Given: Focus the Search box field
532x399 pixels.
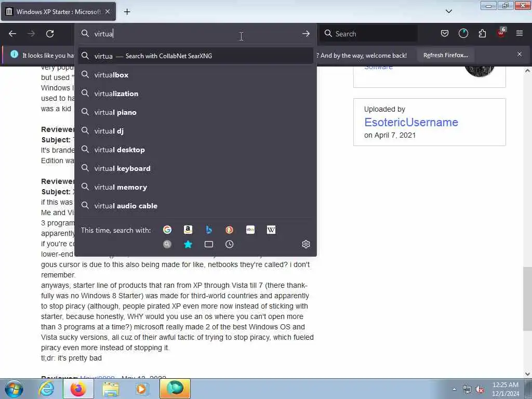Looking at the screenshot, I should [368, 34].
